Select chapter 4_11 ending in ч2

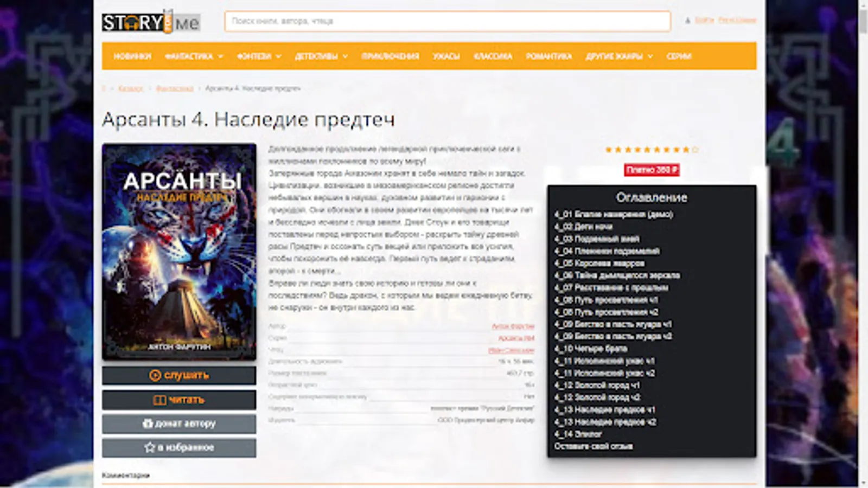[x=604, y=373]
